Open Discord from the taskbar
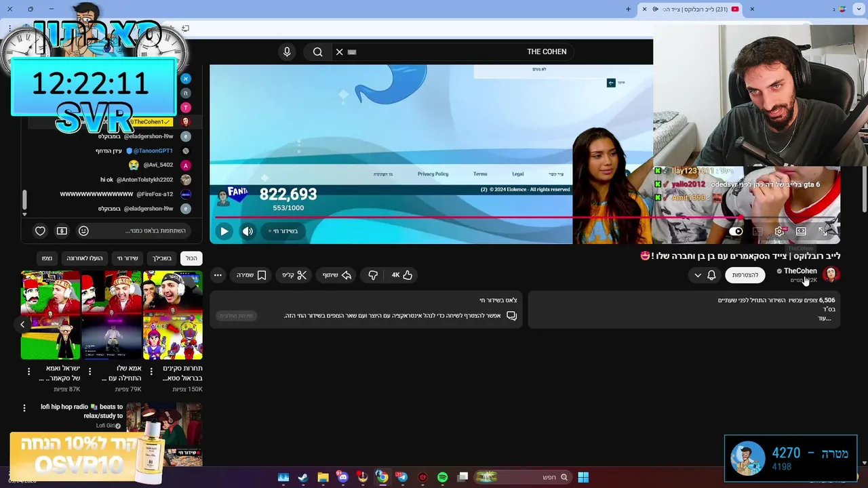The image size is (868, 488). pyautogui.click(x=342, y=477)
